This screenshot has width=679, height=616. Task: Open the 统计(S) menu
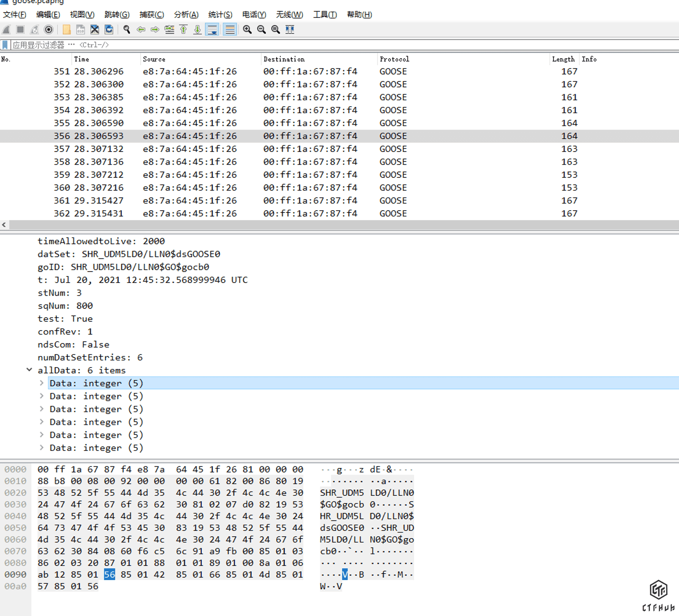click(220, 15)
